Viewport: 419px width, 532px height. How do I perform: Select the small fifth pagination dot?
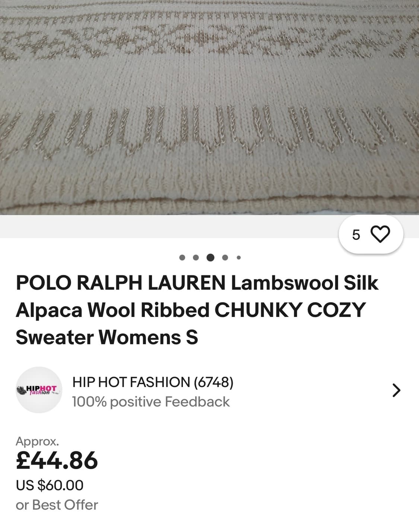point(239,257)
